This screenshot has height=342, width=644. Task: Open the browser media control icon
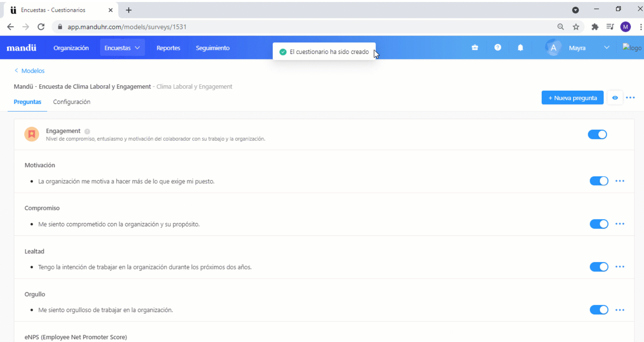point(610,27)
